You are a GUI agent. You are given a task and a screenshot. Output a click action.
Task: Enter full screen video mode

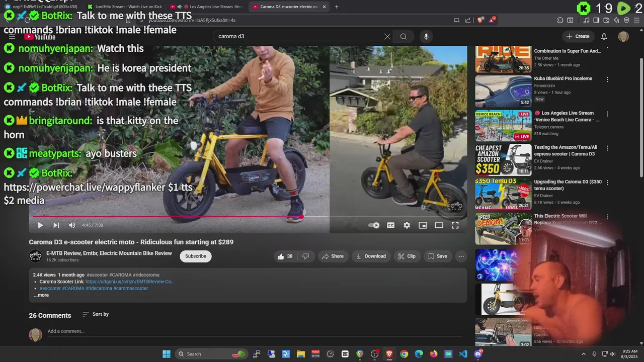[455, 225]
